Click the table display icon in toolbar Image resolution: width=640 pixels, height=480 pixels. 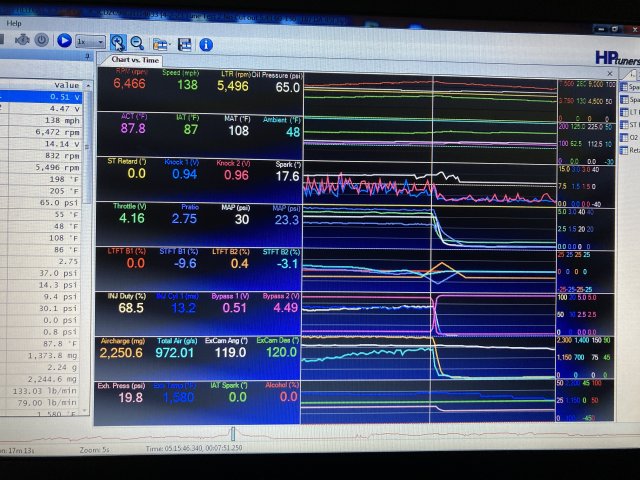click(x=185, y=44)
